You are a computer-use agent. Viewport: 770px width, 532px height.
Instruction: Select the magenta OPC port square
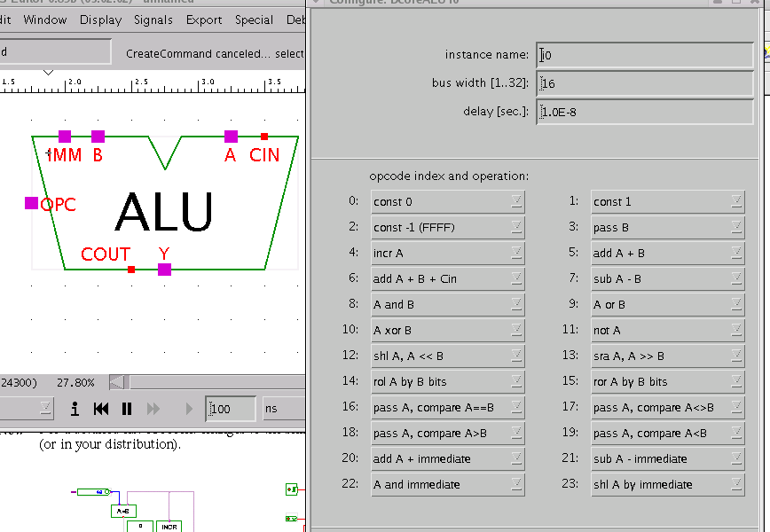point(31,203)
